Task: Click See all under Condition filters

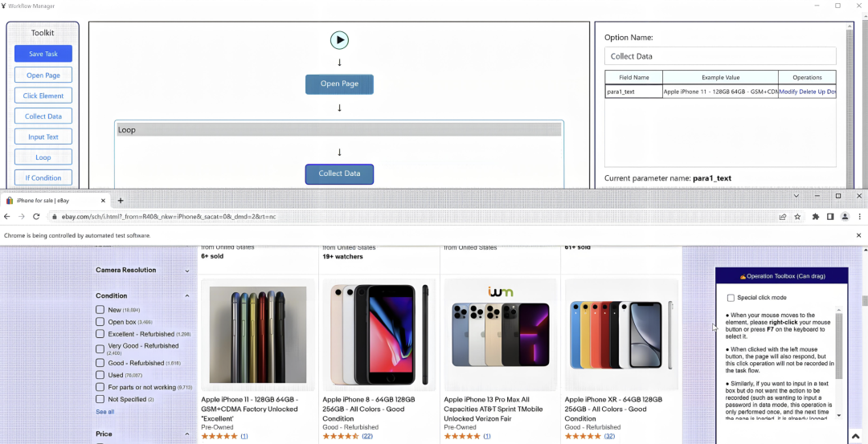Action: 104,412
